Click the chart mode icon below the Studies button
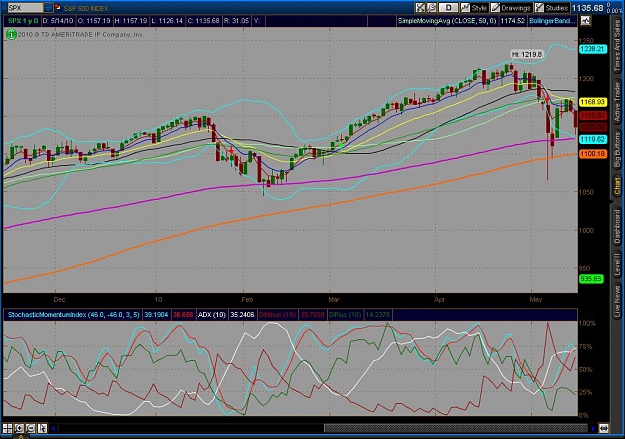 click(586, 21)
